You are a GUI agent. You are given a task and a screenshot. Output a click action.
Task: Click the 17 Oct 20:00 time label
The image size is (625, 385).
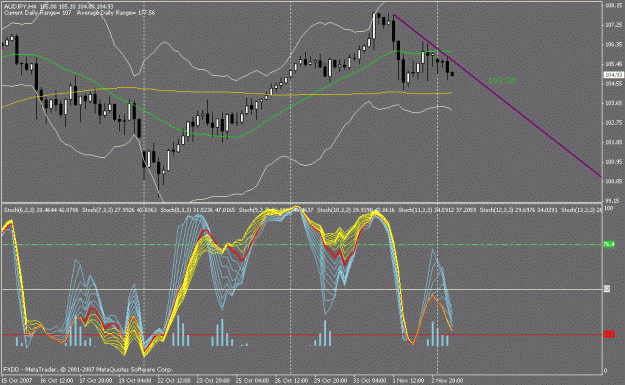click(96, 381)
